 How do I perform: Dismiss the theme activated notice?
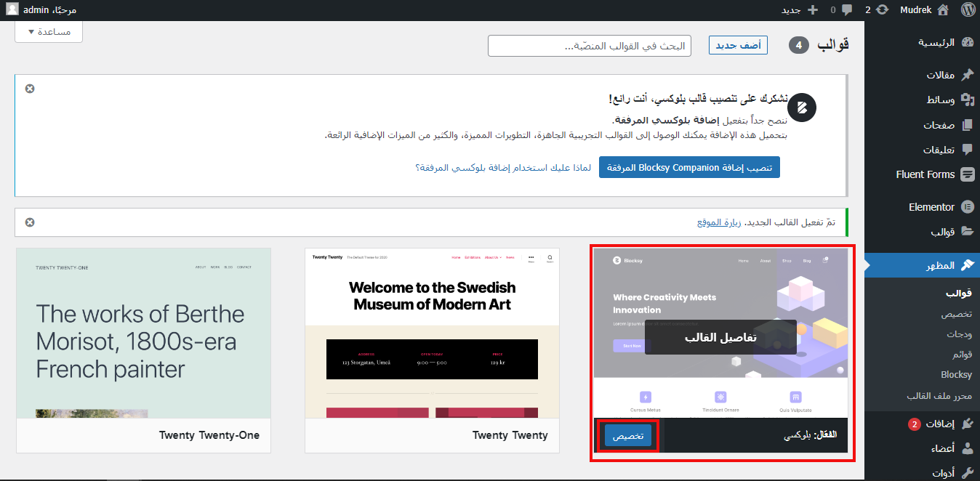[30, 222]
